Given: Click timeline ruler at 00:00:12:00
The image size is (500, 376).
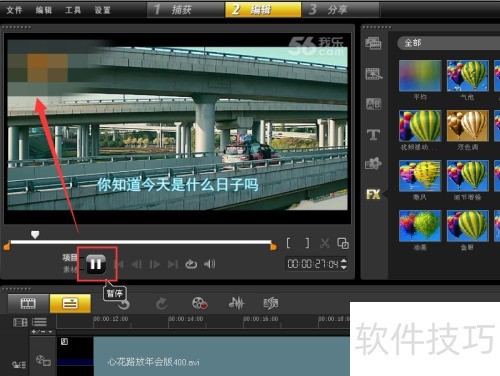Looking at the screenshot, I should pos(111,319).
